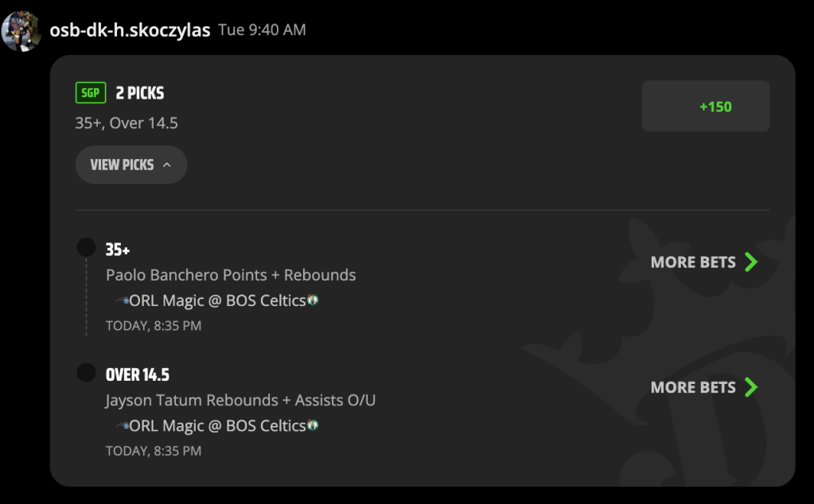Click the 2 PICKS heading
Viewport: 814px width, 504px height.
pyautogui.click(x=140, y=93)
